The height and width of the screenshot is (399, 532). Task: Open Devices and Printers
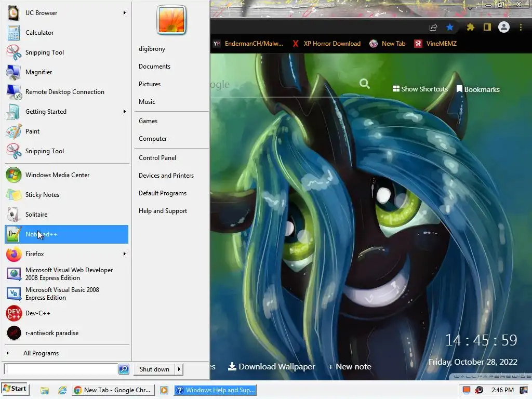point(166,176)
